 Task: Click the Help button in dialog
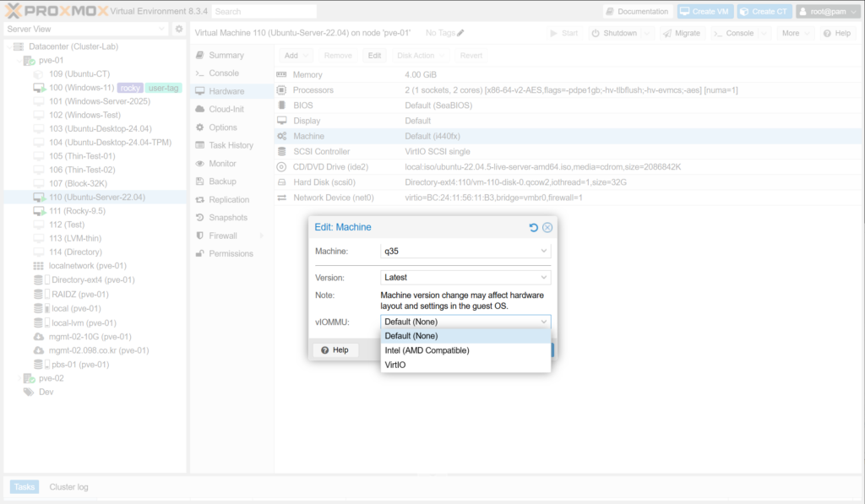[335, 350]
